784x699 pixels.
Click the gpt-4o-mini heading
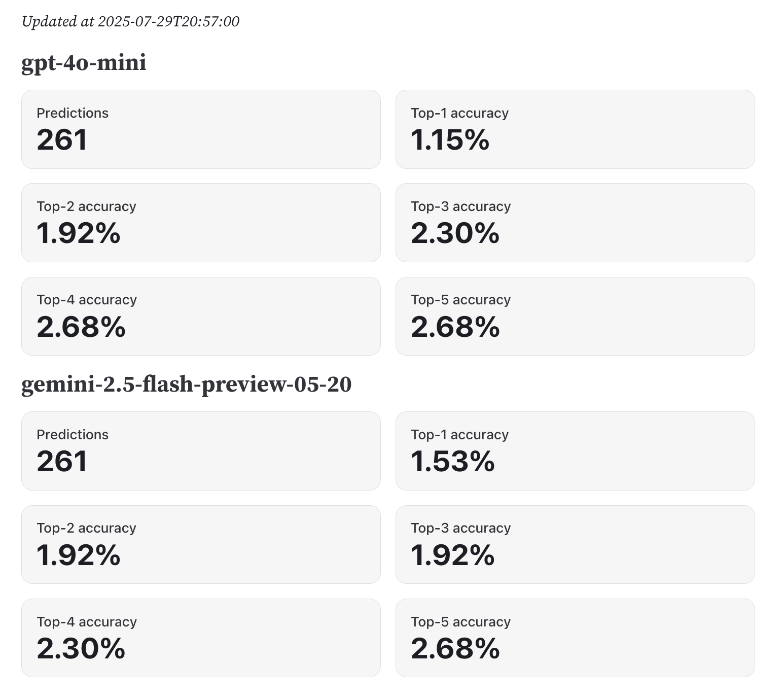click(84, 63)
